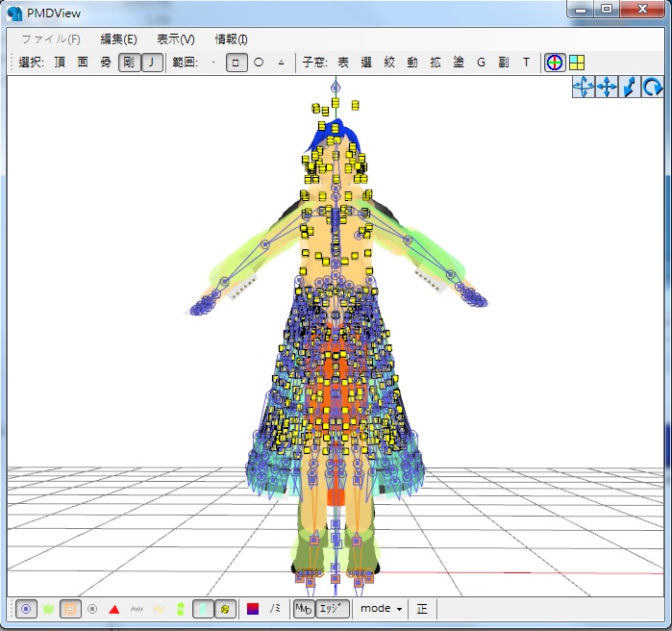Toggle the green capsule display icon

(181, 609)
